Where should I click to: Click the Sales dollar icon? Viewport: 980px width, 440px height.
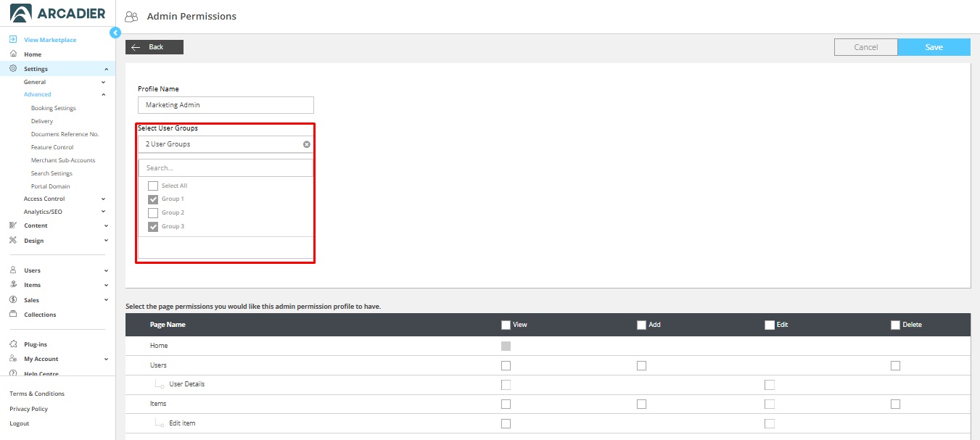pos(13,299)
